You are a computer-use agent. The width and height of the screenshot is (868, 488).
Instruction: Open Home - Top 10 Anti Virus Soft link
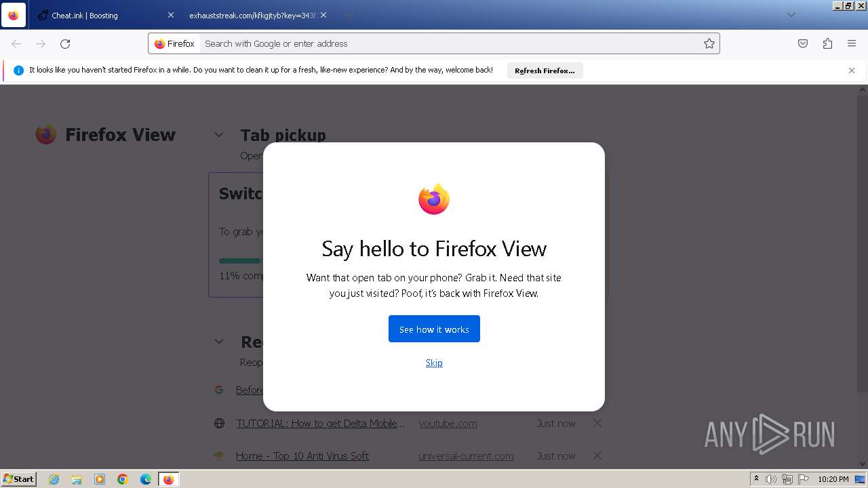coord(302,455)
